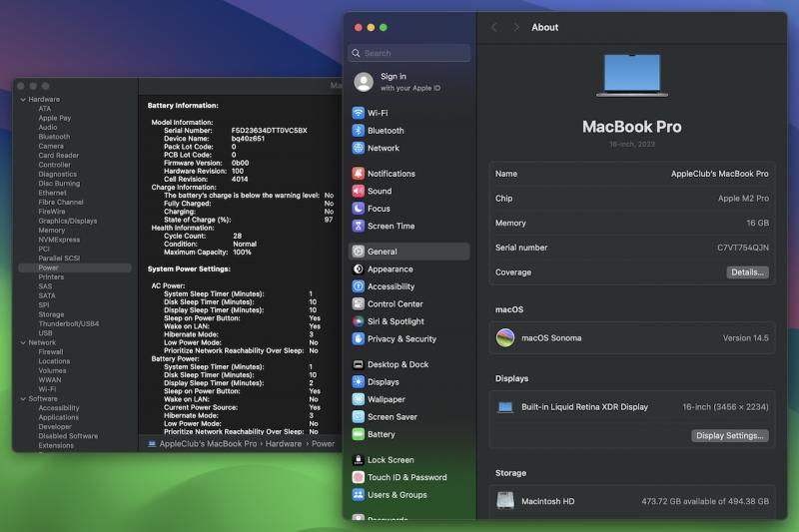Open Desktop & Dock settings pane
This screenshot has height=532, width=799.
(x=398, y=364)
